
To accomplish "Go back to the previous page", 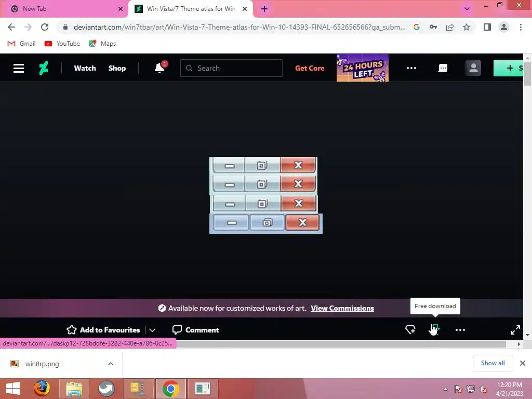I will point(11,27).
